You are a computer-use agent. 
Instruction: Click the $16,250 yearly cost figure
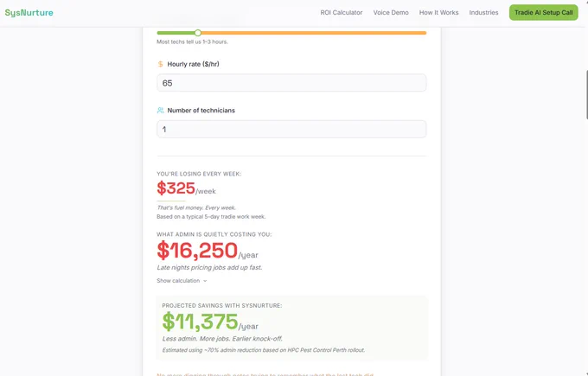(x=197, y=251)
